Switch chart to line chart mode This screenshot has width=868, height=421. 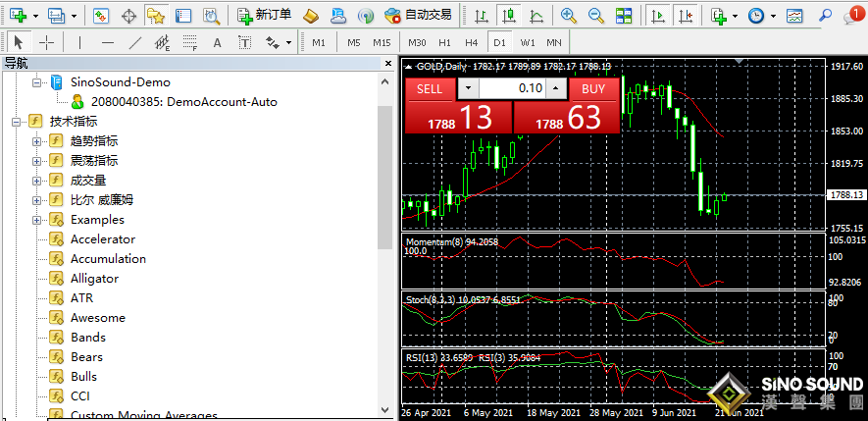coord(536,16)
